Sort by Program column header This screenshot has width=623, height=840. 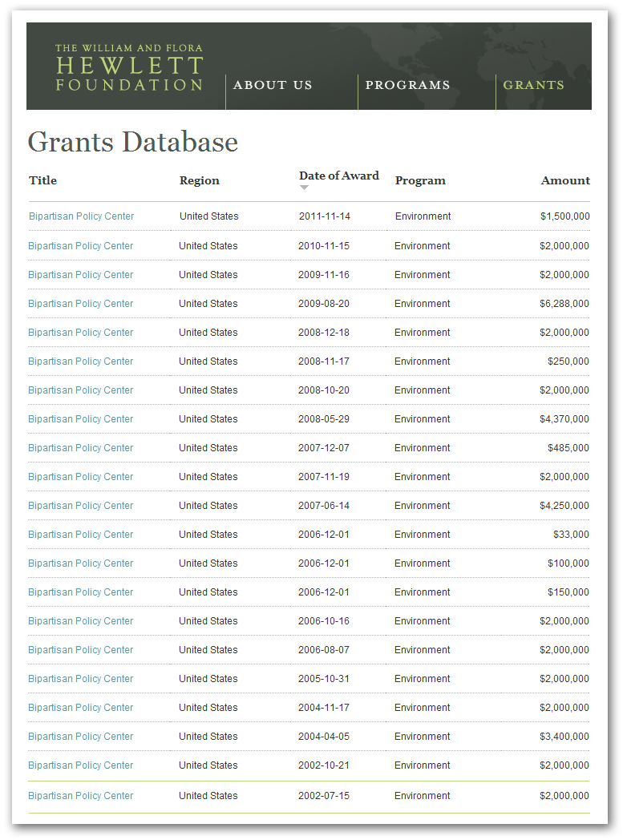420,180
